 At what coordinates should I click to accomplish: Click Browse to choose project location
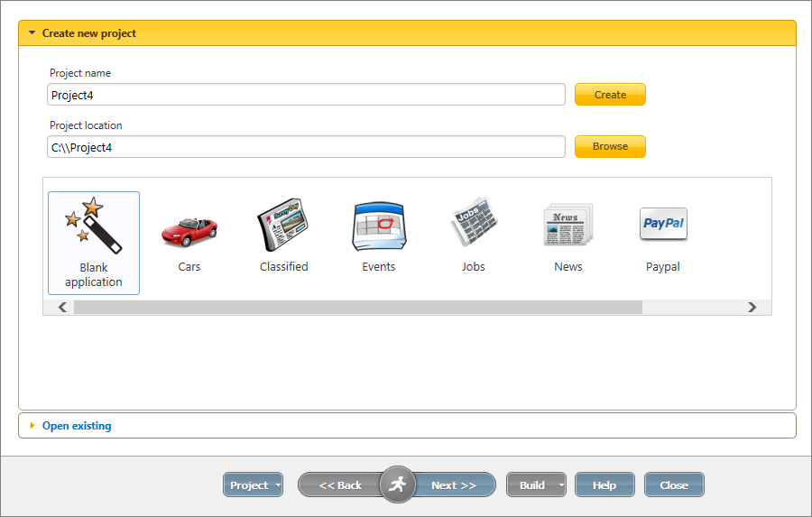610,146
